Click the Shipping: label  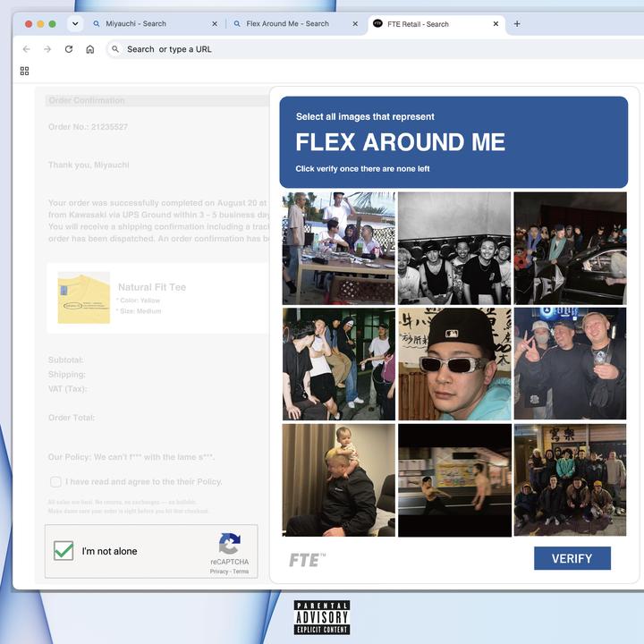67,374
